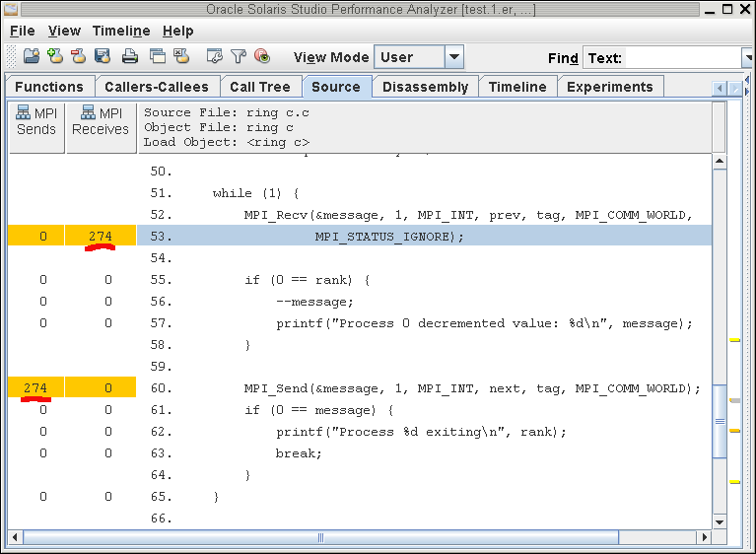Open the View Mode dropdown arrow
Viewport: 756px width, 554px height.
[453, 57]
